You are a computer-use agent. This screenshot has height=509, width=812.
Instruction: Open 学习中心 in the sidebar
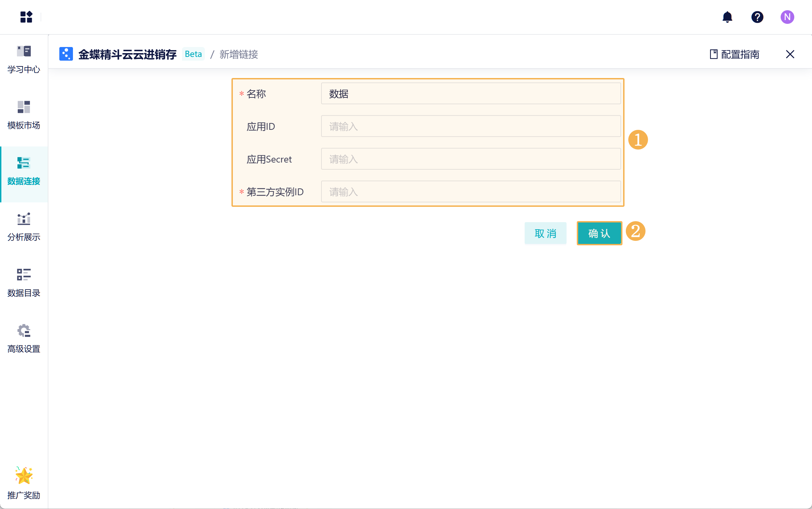click(x=24, y=59)
